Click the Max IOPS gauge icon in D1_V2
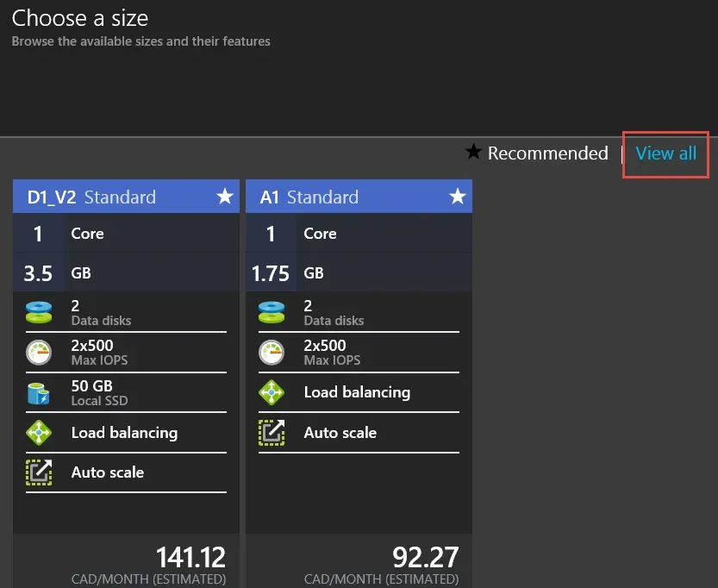718x588 pixels. [40, 352]
